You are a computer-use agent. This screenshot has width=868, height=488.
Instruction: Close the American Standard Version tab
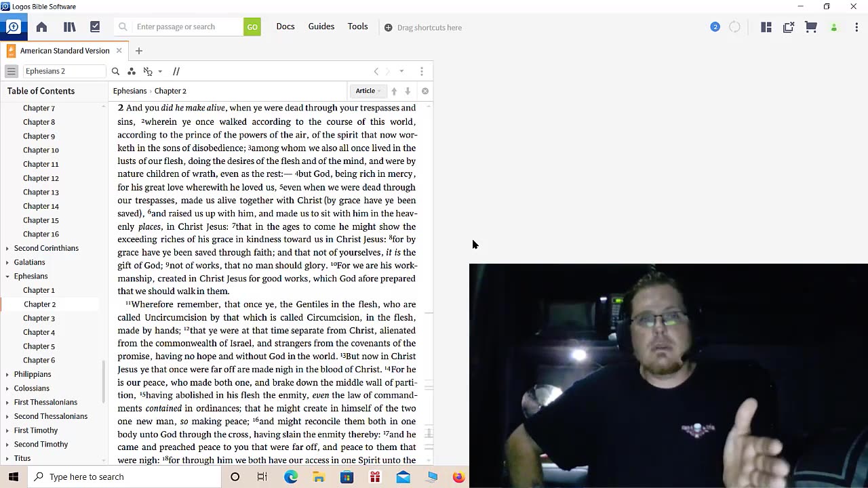click(119, 51)
